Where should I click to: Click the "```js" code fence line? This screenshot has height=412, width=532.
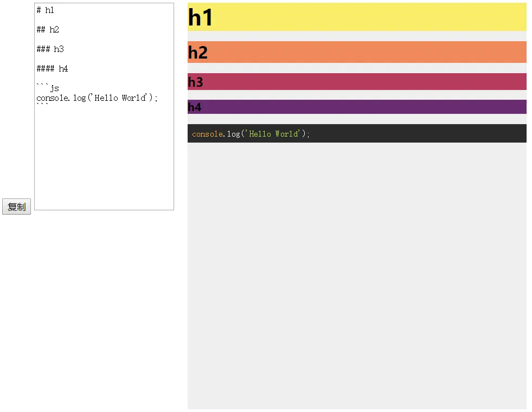click(48, 88)
